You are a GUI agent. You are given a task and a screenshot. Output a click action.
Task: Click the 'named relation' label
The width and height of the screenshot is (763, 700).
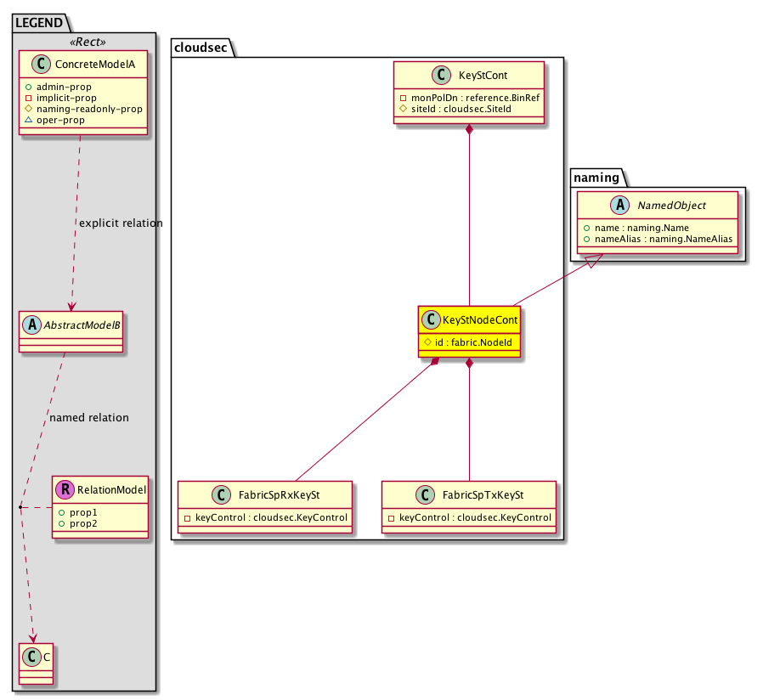pyautogui.click(x=89, y=417)
